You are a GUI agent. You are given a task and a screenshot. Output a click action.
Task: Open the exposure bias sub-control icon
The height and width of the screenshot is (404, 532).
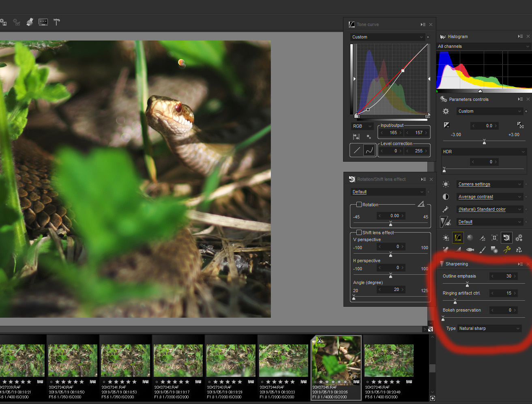(446, 238)
